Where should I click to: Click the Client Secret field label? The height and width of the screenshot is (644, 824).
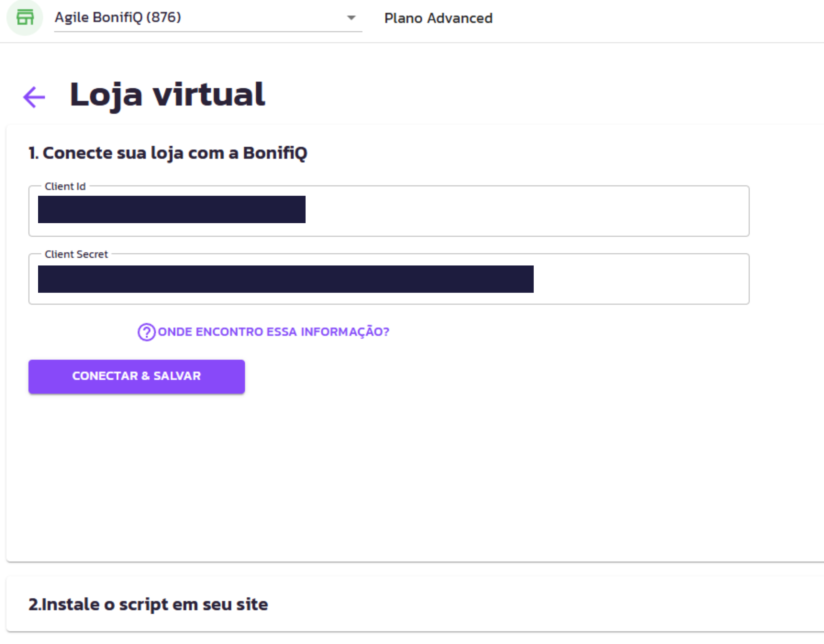click(x=76, y=254)
